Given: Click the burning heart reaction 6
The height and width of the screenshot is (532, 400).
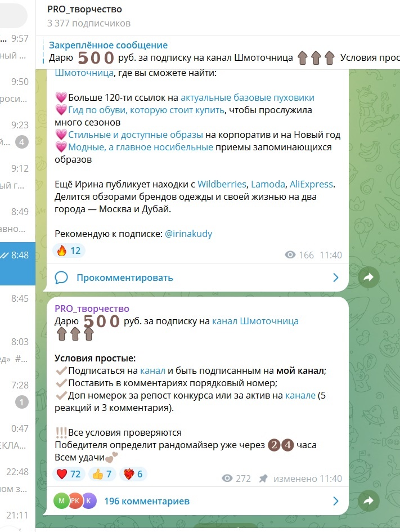Looking at the screenshot, I should coord(133,474).
